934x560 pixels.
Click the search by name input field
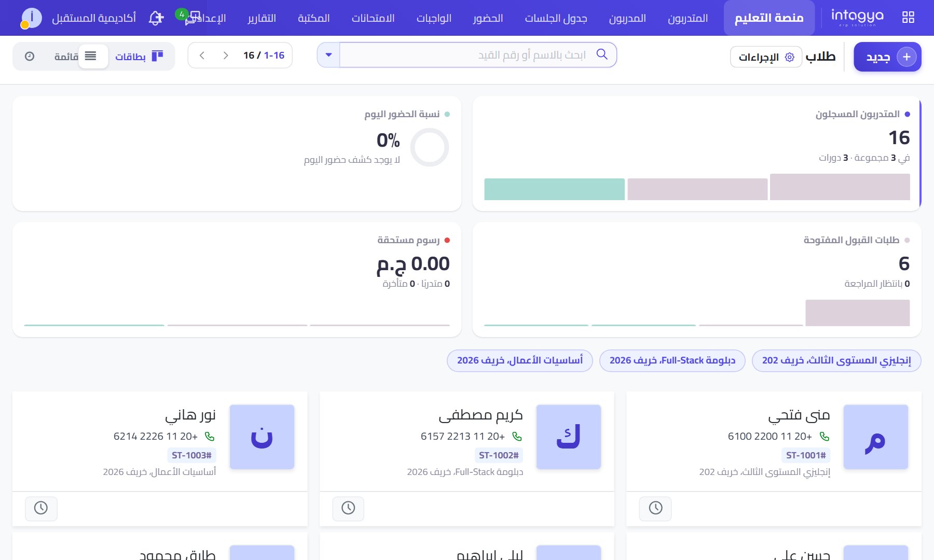coord(467,55)
